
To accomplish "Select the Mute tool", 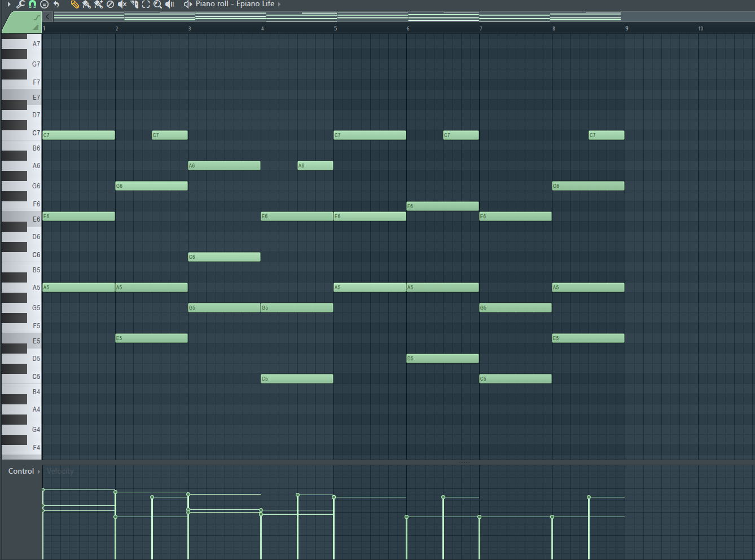I will point(122,4).
